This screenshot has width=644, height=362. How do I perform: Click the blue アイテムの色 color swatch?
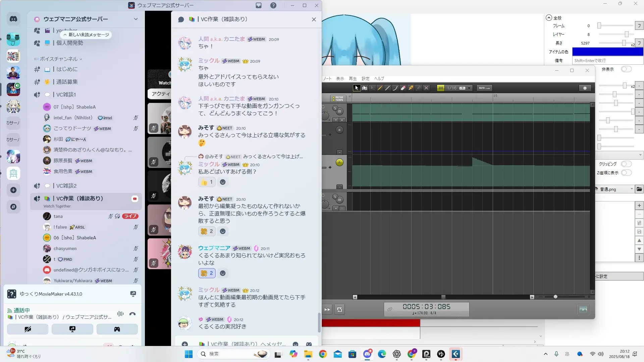(607, 52)
